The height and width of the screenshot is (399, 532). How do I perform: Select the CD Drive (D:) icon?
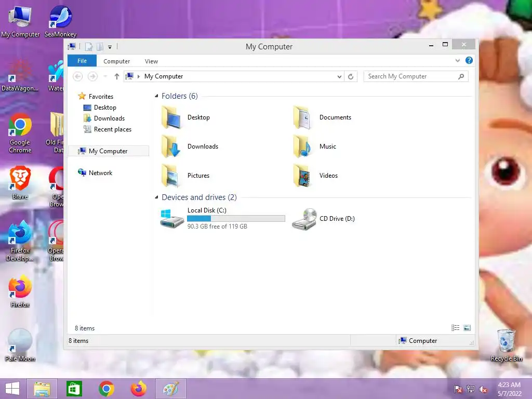pyautogui.click(x=304, y=219)
